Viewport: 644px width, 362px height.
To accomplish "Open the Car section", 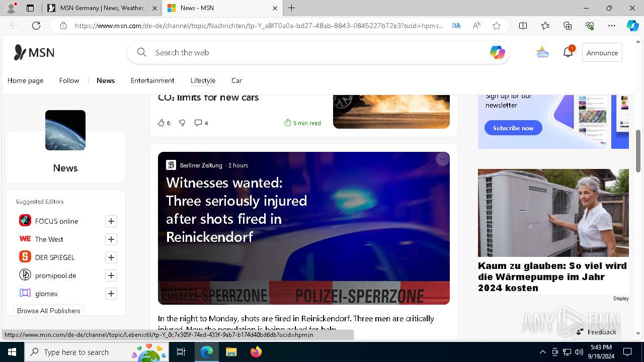I will [x=236, y=80].
